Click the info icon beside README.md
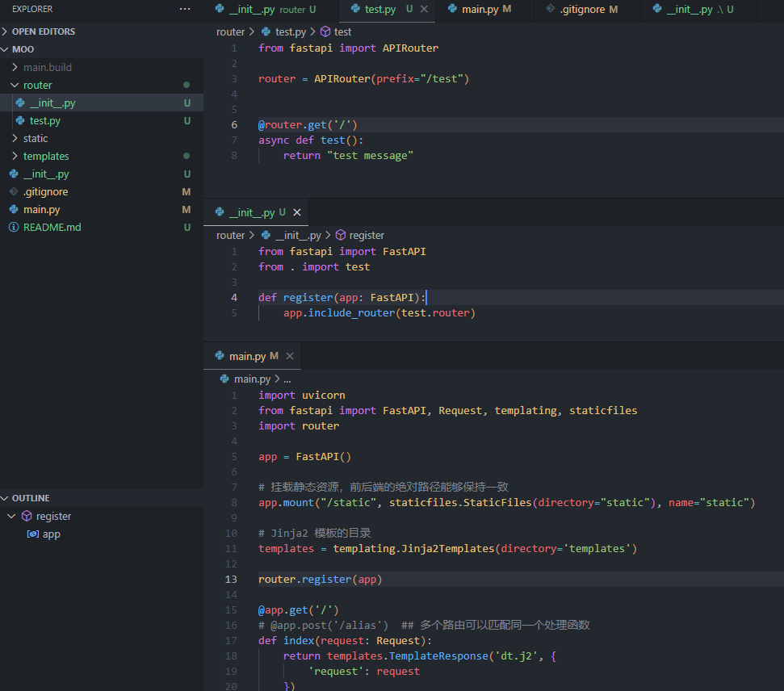 click(x=14, y=228)
